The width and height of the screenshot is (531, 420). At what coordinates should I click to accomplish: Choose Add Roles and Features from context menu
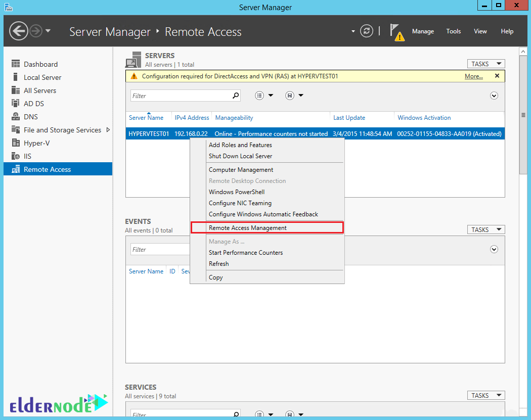[x=268, y=145]
